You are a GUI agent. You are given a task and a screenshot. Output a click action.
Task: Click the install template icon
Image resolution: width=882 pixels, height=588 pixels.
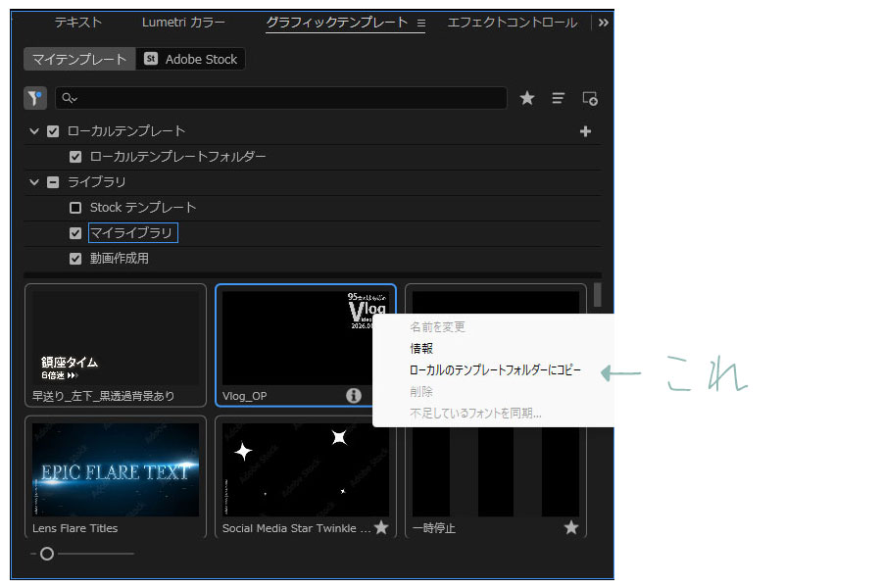[x=590, y=98]
